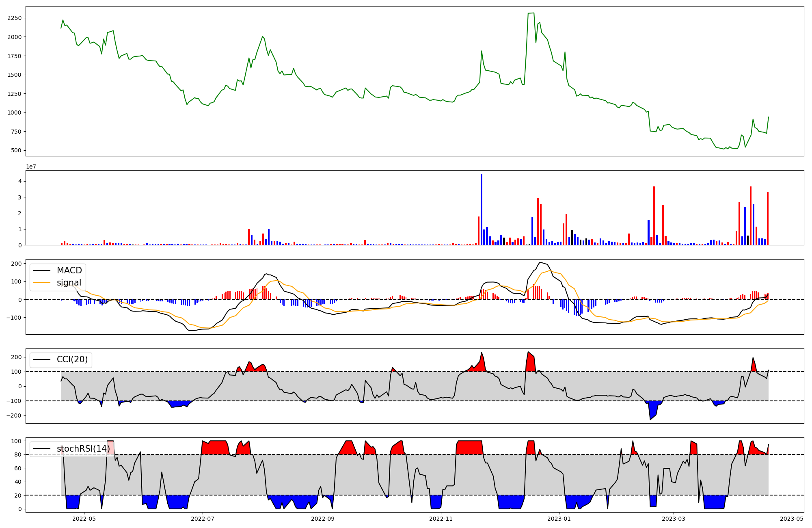
Task: Click the 1e7 exponent label above volume chart
Action: (x=31, y=167)
